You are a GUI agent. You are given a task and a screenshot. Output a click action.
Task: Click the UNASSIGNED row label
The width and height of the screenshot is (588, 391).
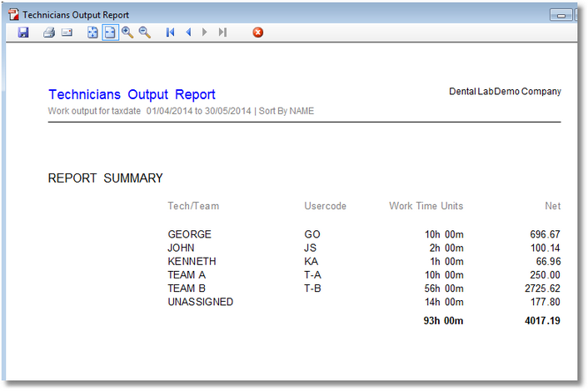200,302
